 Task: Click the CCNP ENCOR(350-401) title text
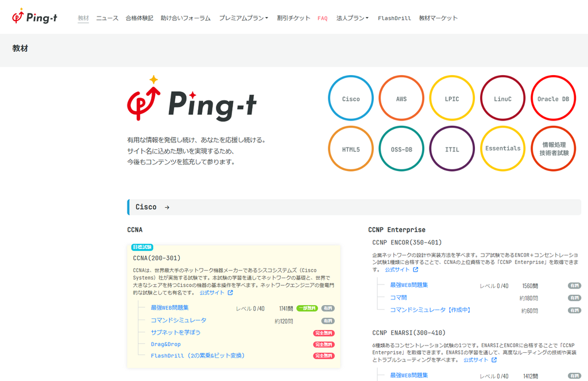(x=407, y=242)
